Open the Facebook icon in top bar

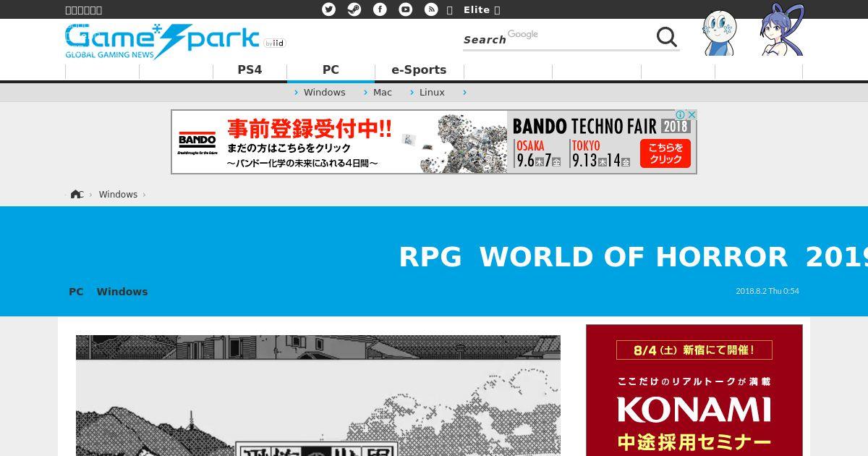click(x=380, y=9)
